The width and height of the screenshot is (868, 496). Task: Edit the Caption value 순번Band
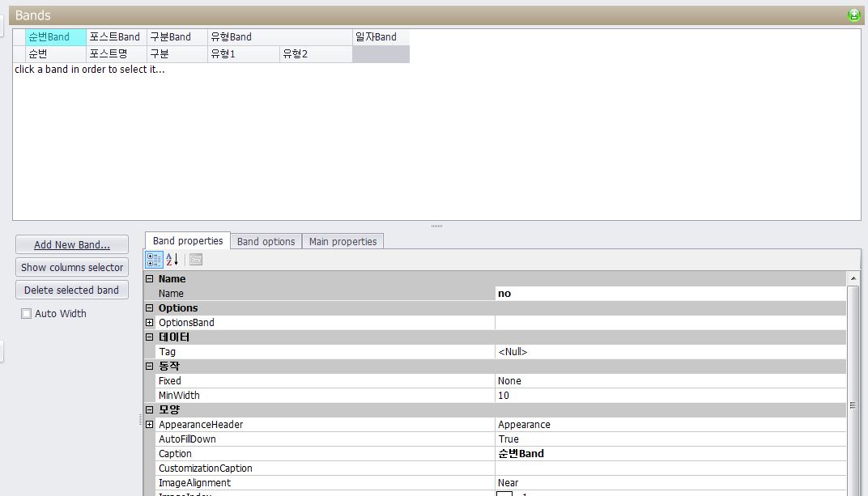click(670, 453)
